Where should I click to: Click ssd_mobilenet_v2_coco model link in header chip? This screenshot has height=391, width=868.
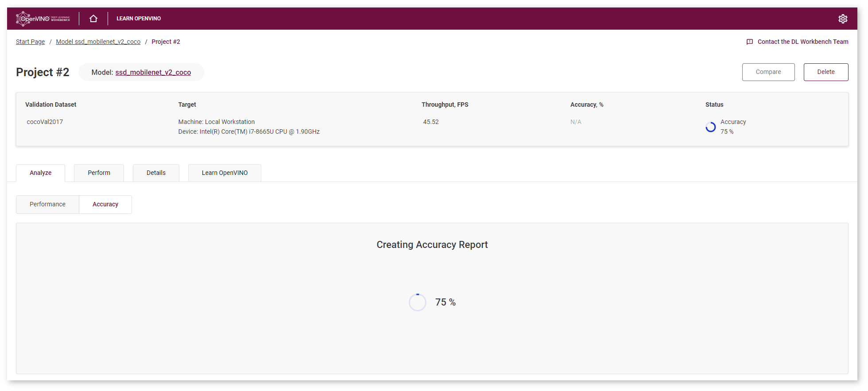153,72
